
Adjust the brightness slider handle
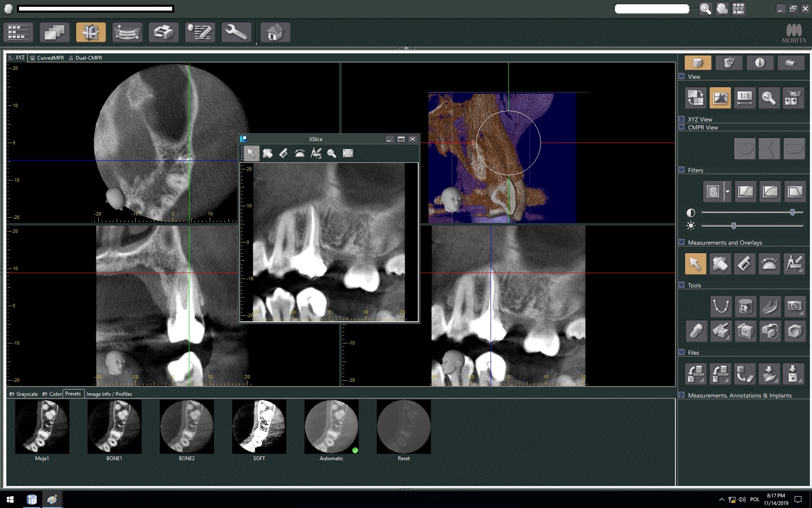click(x=734, y=226)
